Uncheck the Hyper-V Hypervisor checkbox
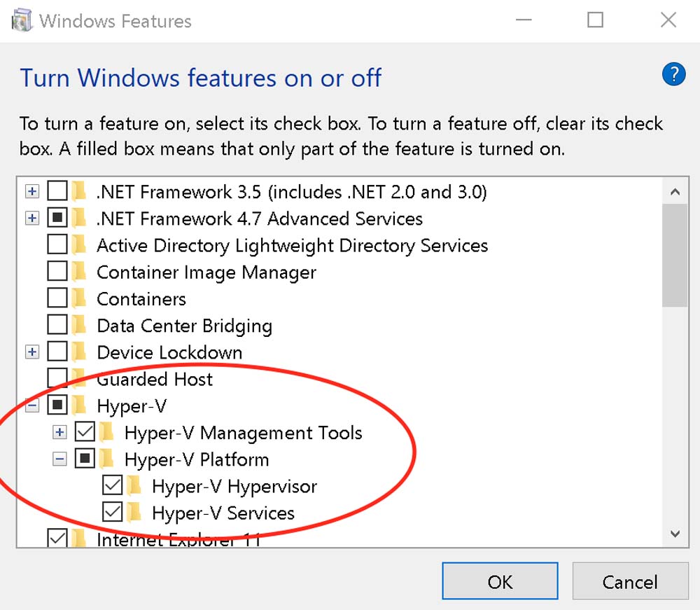 [x=112, y=486]
